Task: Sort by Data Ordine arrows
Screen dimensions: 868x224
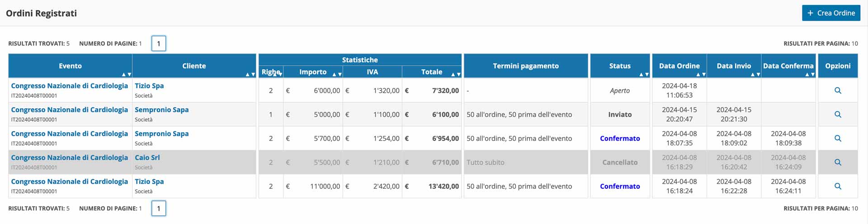Action: (701, 74)
